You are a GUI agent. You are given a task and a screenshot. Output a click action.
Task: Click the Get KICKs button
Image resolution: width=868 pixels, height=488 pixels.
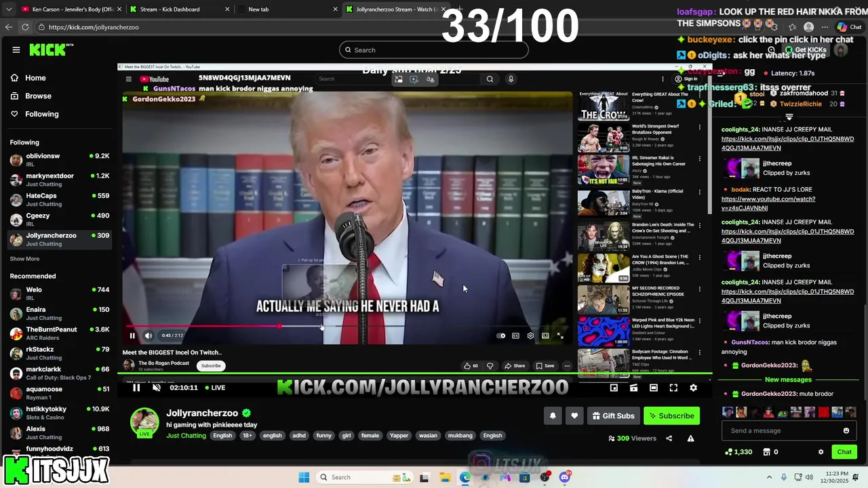(x=805, y=49)
